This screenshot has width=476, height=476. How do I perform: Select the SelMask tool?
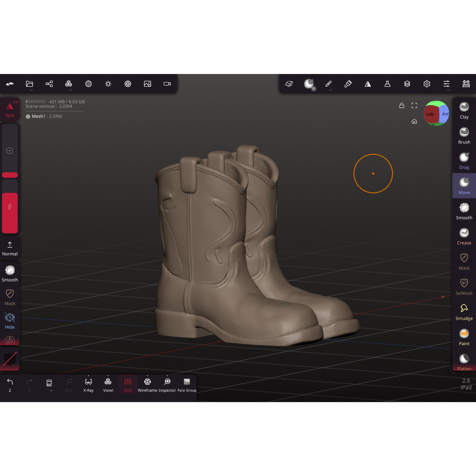tap(464, 287)
